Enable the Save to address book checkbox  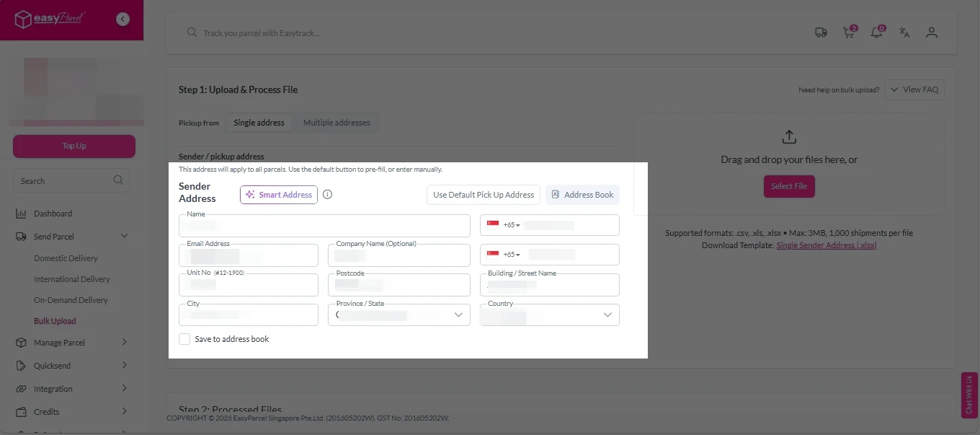click(184, 339)
